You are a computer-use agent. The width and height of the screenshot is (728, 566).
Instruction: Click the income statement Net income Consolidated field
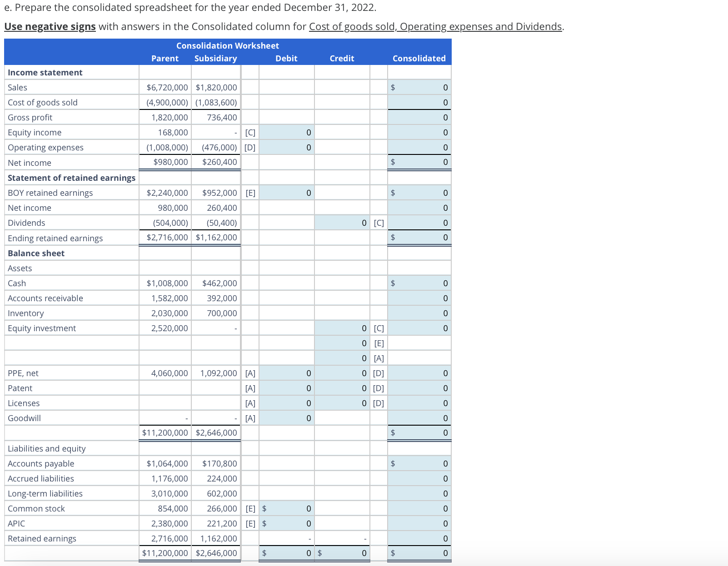tap(419, 162)
